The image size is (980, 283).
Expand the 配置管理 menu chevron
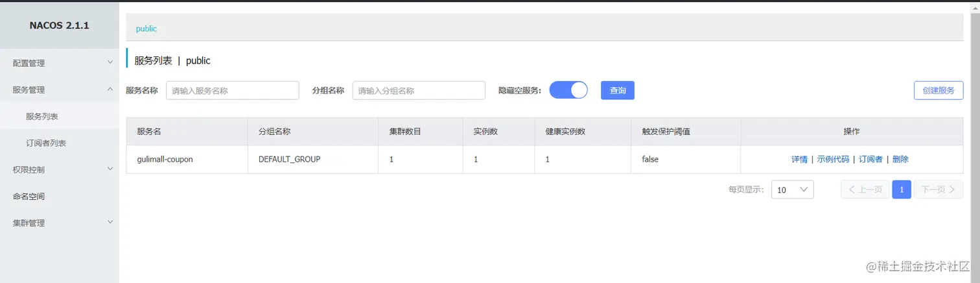click(x=110, y=62)
